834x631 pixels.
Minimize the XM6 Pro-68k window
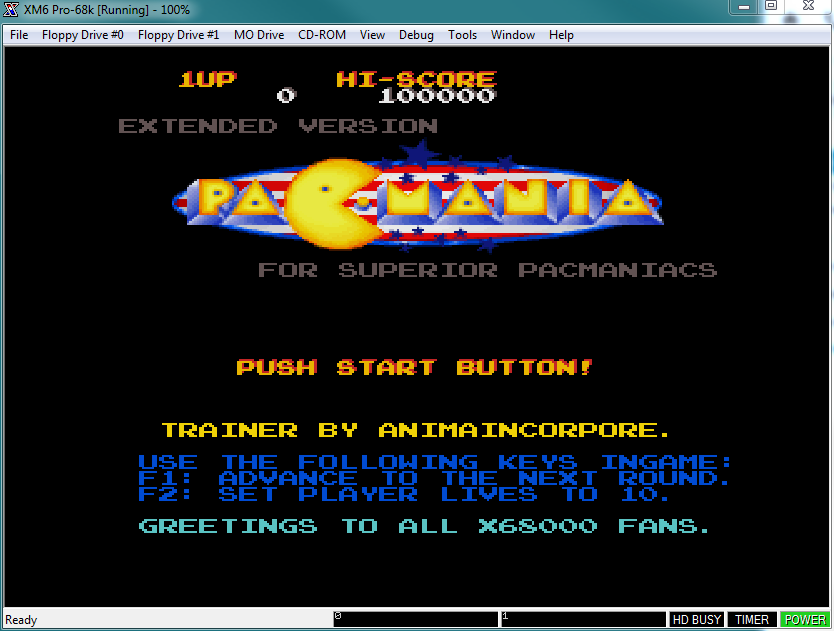[x=744, y=7]
